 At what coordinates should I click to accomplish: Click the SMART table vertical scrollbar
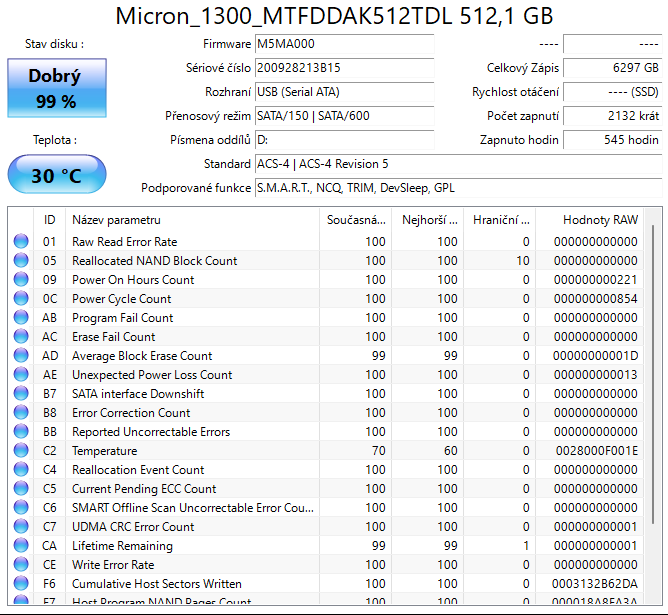pos(653,375)
